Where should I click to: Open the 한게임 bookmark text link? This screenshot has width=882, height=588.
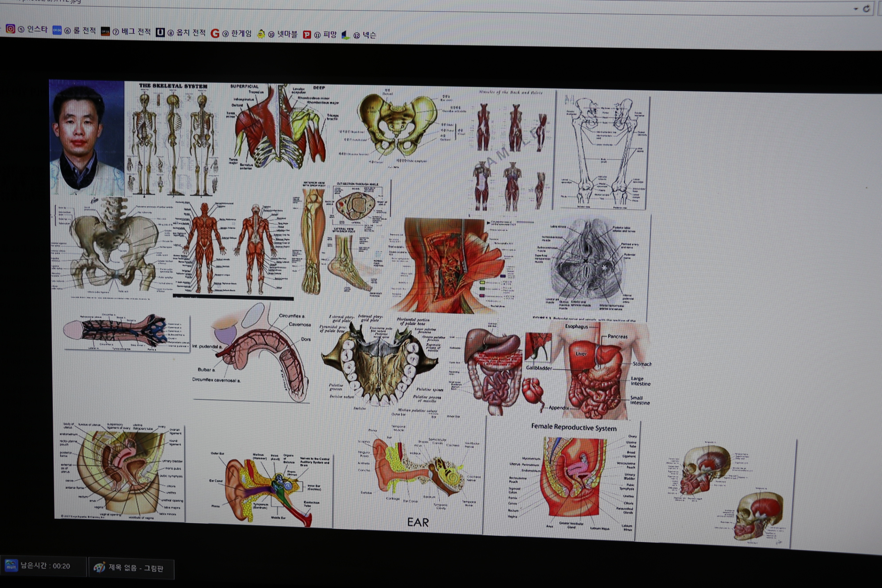pyautogui.click(x=241, y=34)
